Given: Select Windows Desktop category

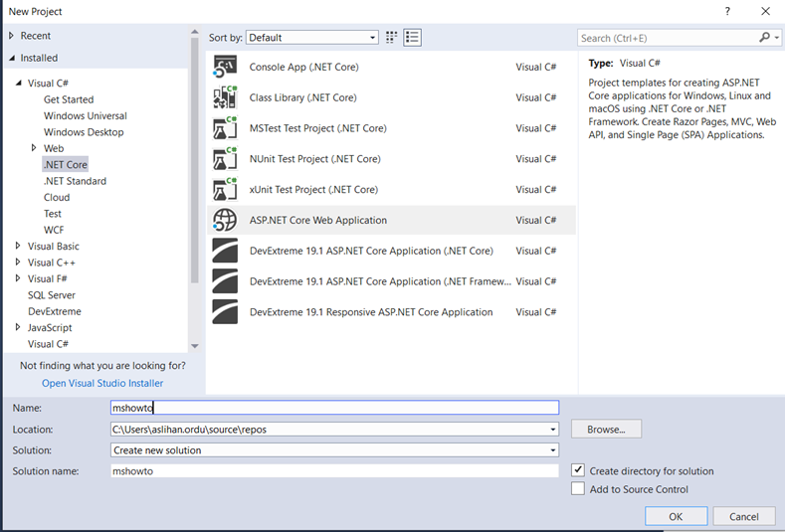Looking at the screenshot, I should click(84, 132).
